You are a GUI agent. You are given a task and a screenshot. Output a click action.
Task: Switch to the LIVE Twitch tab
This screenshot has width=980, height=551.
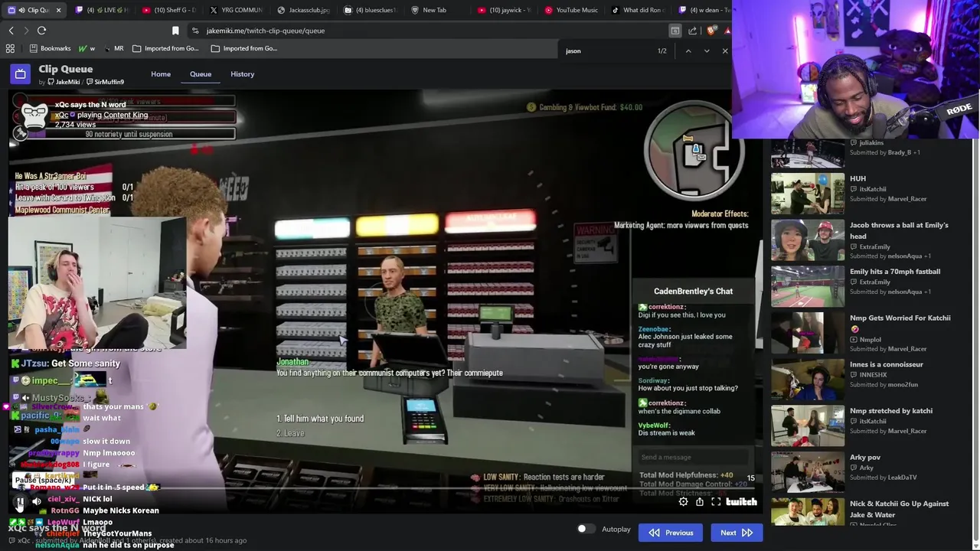(x=103, y=10)
